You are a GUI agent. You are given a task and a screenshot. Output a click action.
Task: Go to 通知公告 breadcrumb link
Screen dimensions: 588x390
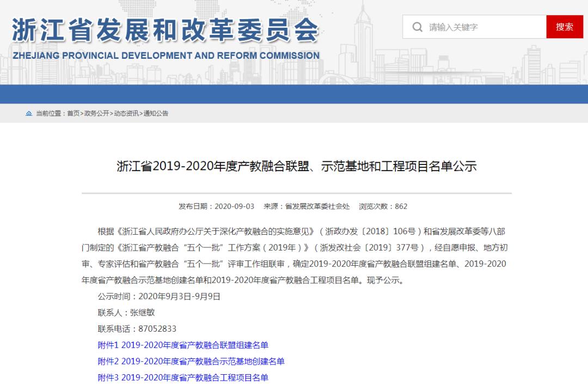pos(156,113)
